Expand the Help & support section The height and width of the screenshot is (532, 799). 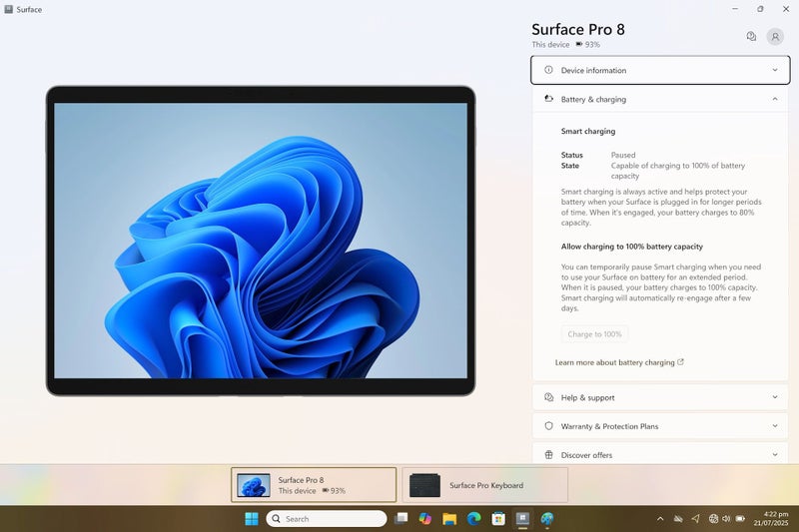point(660,397)
